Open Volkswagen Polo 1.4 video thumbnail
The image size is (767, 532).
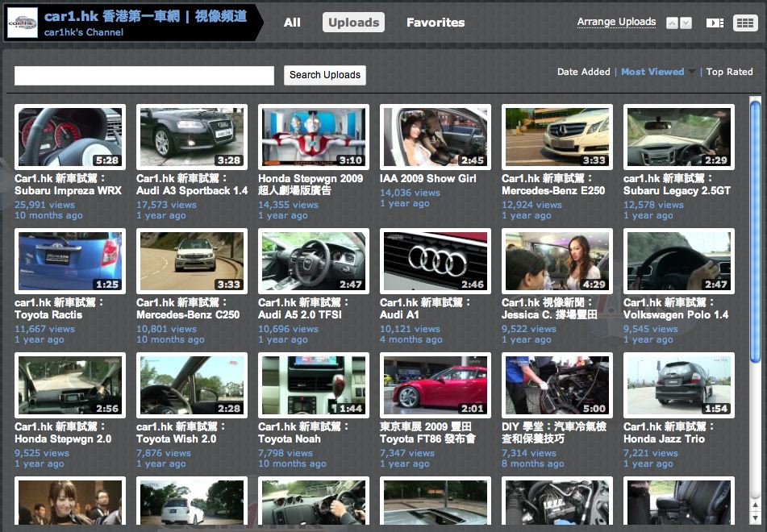pos(679,261)
